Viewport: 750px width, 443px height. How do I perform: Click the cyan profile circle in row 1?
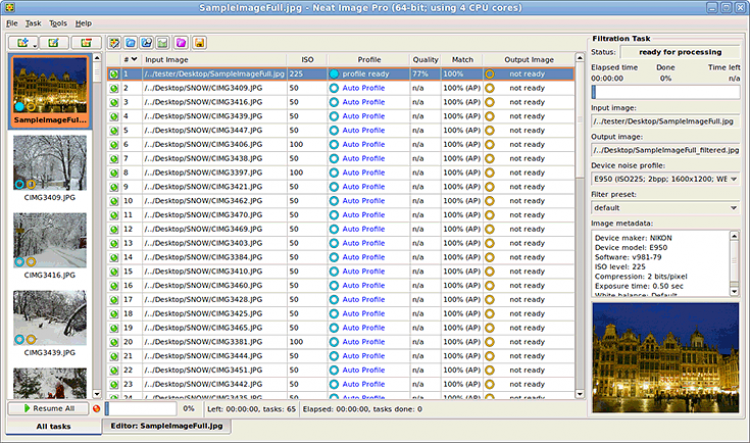coord(334,74)
